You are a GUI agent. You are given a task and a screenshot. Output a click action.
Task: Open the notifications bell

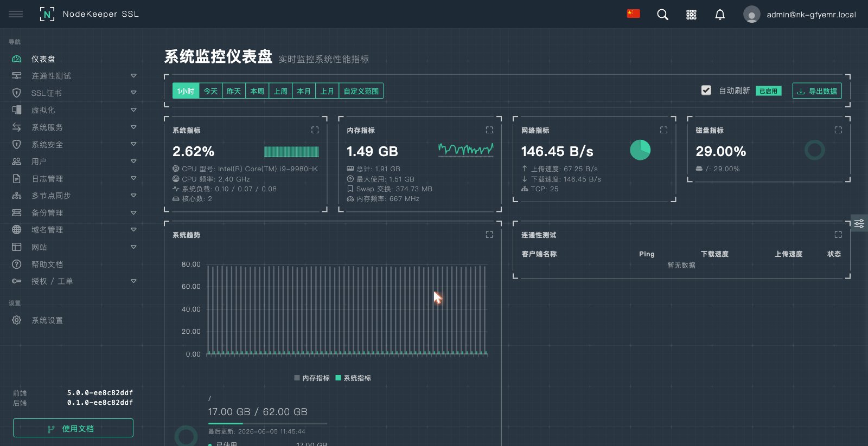[720, 15]
